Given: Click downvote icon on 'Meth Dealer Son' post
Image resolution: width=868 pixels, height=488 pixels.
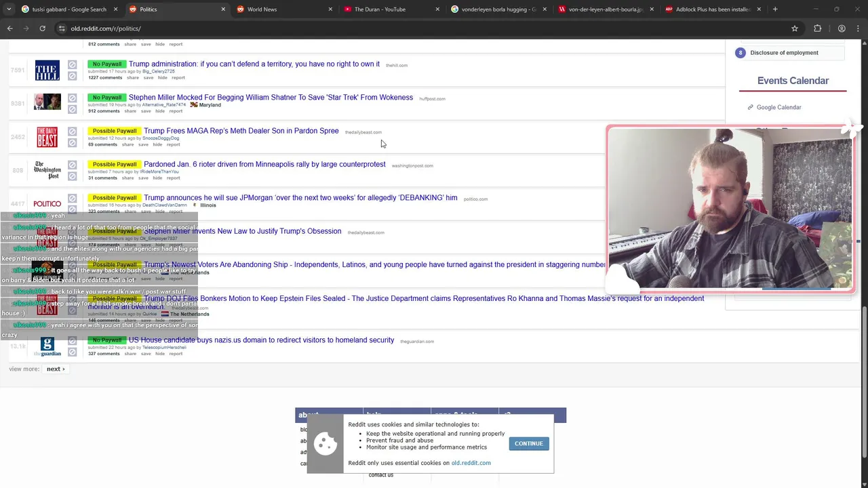Looking at the screenshot, I should (x=72, y=142).
